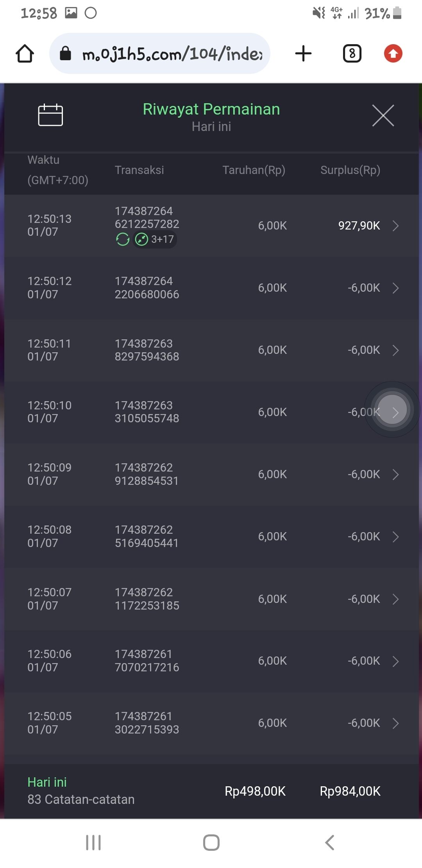Tap the green replay icon in first transaction
Screen dimensions: 422x868
123,239
